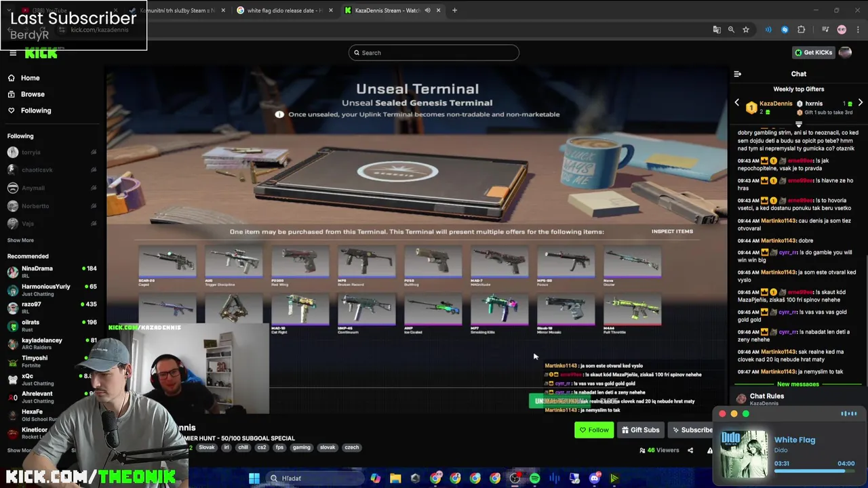Follow the KazaDennis channel
The image size is (868, 488).
click(x=594, y=430)
